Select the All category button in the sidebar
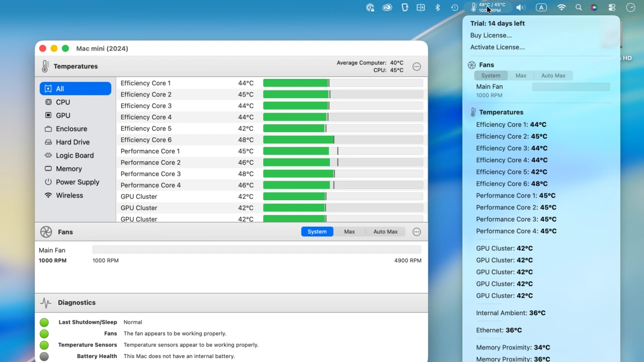 (60, 88)
